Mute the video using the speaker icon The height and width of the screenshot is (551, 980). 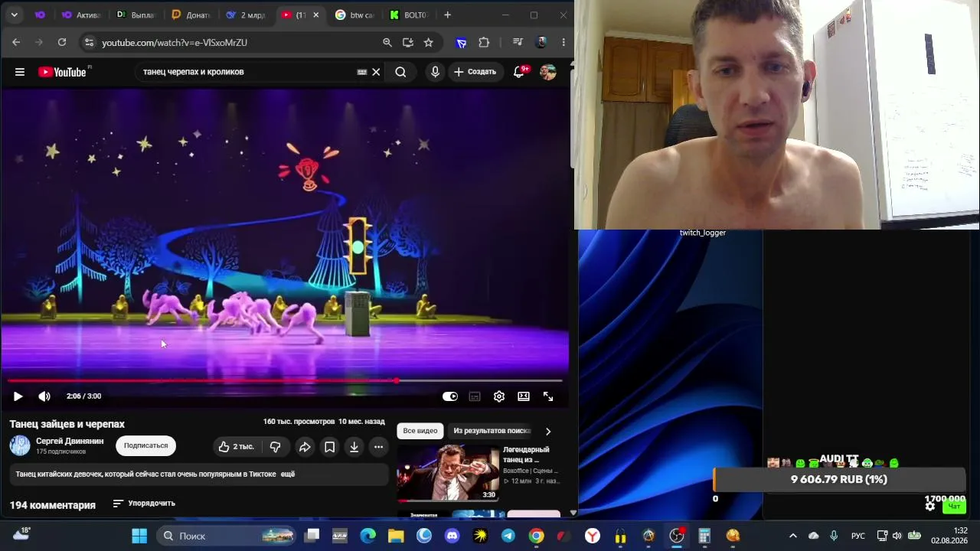click(x=44, y=396)
